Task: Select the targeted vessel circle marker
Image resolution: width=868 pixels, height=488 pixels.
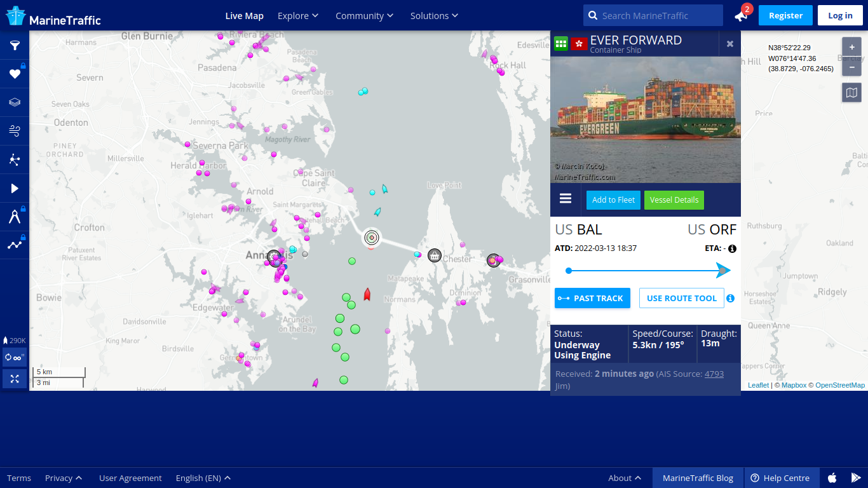Action: click(x=372, y=238)
